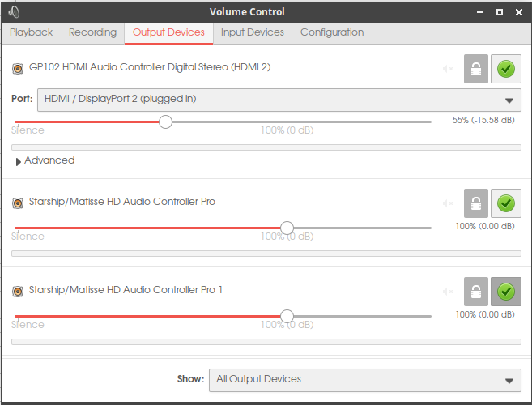
Task: Set Starship/Matisse Controller Pro as fallback
Action: pyautogui.click(x=506, y=202)
